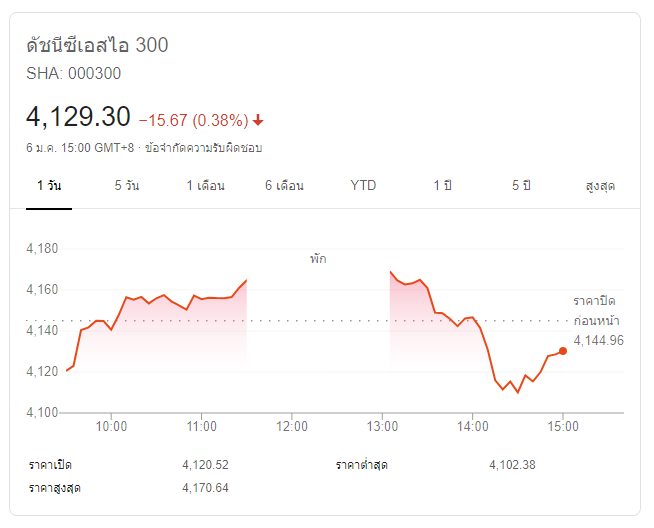Click the red down arrow icon
Screen dimensions: 654x528
(x=258, y=120)
